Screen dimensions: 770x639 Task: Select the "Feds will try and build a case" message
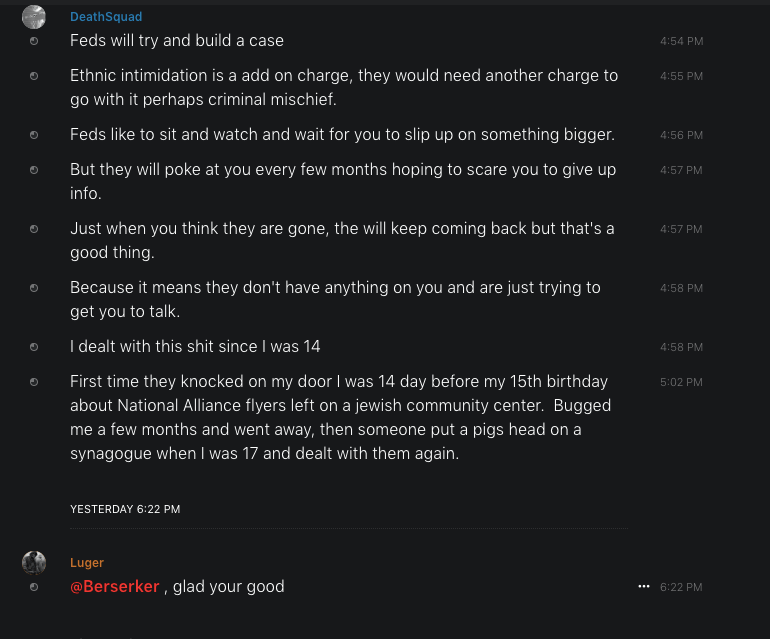[x=177, y=41]
